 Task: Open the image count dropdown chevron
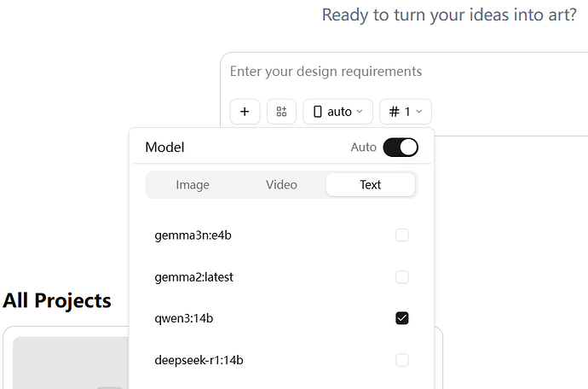pos(419,112)
